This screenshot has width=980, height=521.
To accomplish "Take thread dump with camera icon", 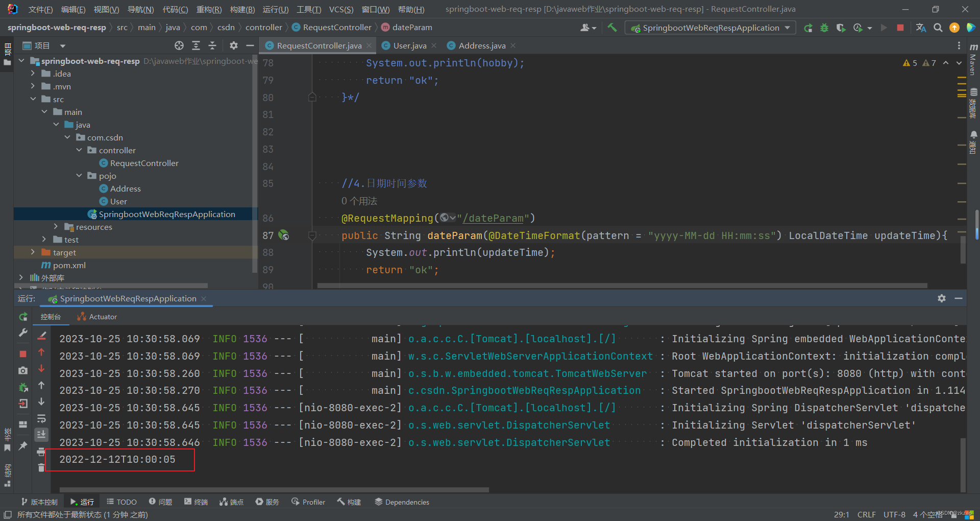I will [23, 370].
